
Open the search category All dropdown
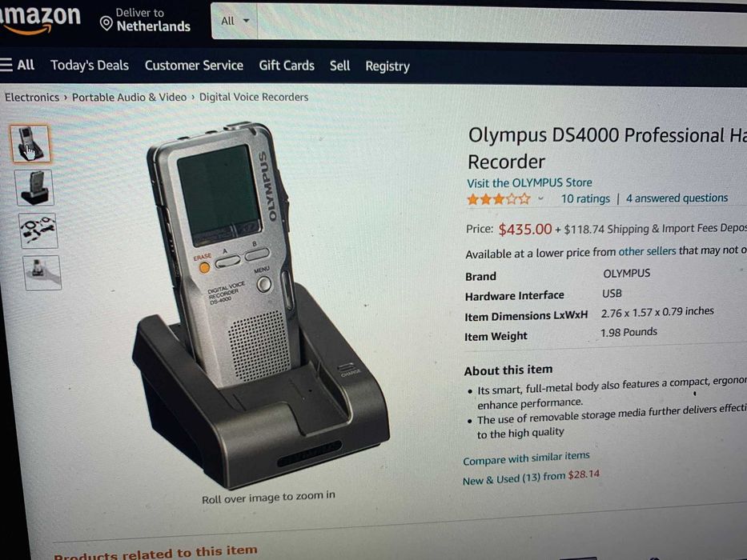(235, 21)
